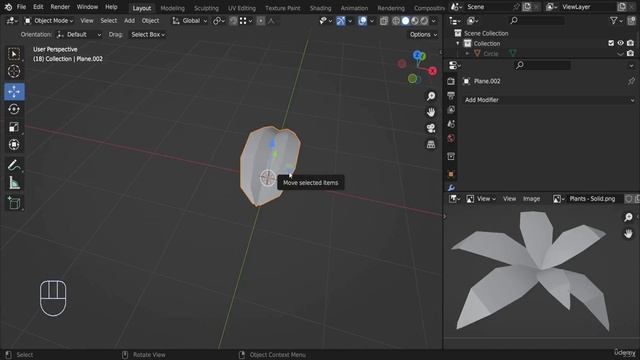This screenshot has width=640, height=360.
Task: Pick the Scale tool
Action: point(14,127)
